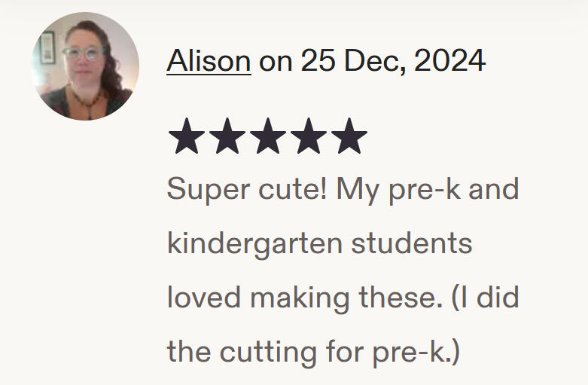The width and height of the screenshot is (588, 385).
Task: Click the "(I did" text
Action: [486, 298]
